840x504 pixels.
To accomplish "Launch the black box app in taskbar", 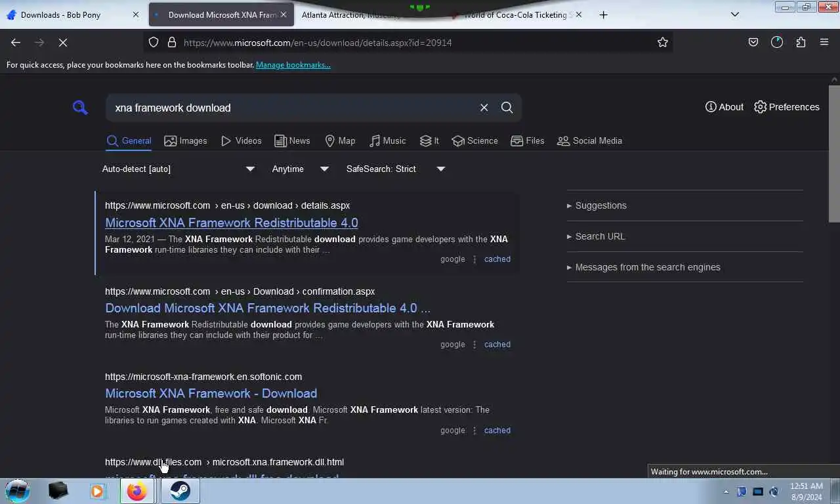I will point(58,491).
